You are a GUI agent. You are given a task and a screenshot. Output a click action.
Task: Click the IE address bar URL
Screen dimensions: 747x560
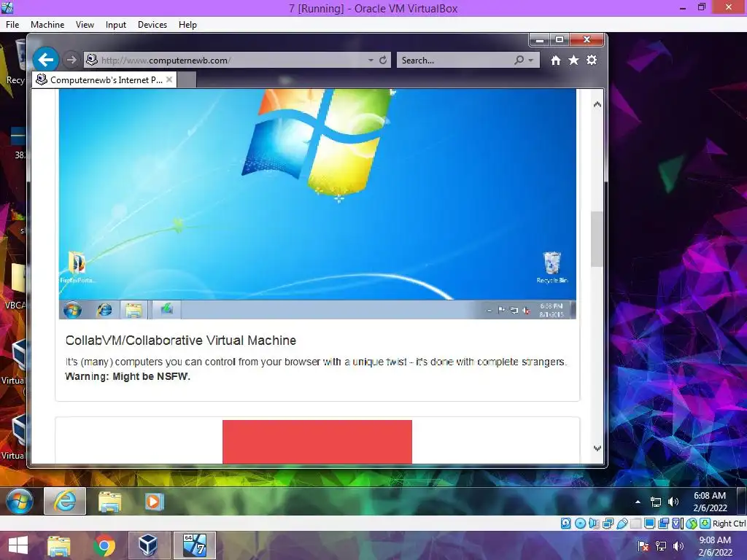(166, 61)
